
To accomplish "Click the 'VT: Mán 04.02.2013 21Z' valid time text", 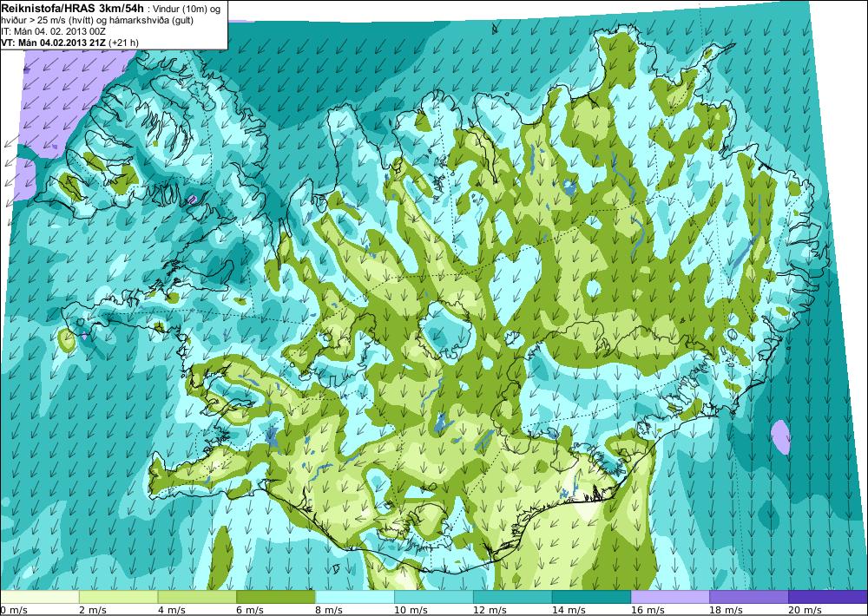I will [54, 43].
